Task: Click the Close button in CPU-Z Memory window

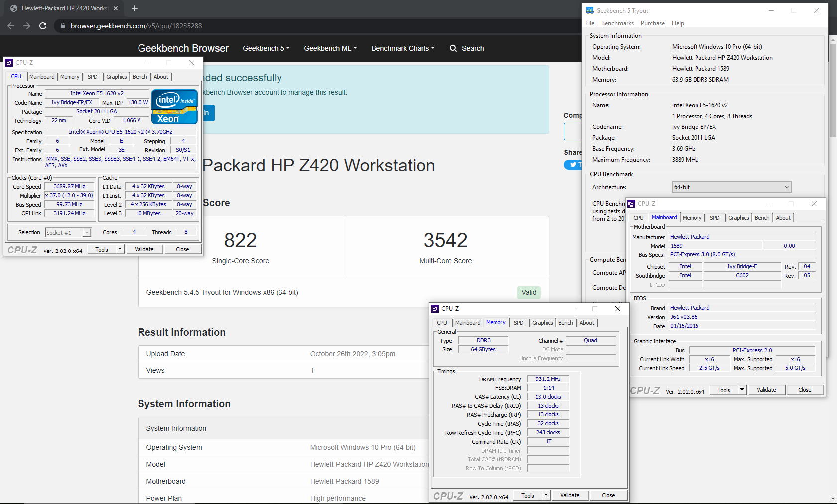Action: 608,495
